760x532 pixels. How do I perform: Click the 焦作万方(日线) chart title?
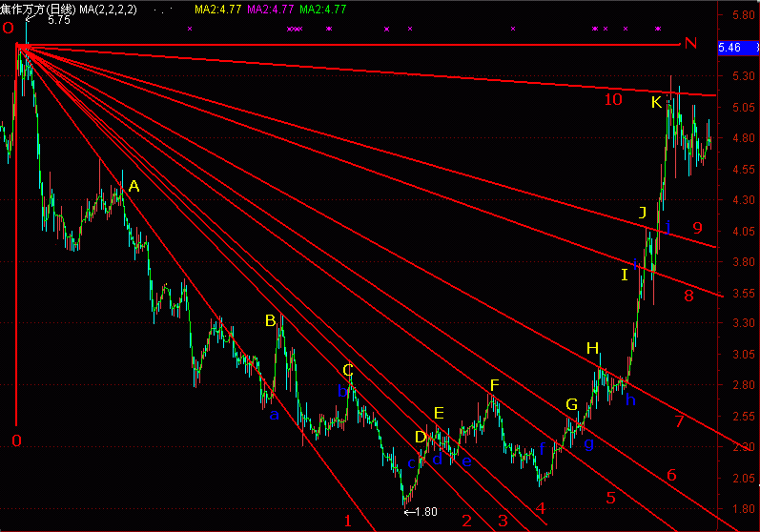pyautogui.click(x=38, y=10)
